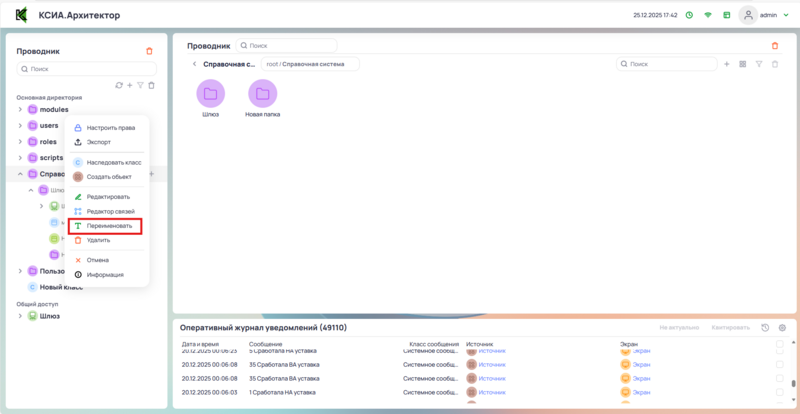Click the refresh icon in left explorer toolbar
The height and width of the screenshot is (414, 800).
coord(119,85)
